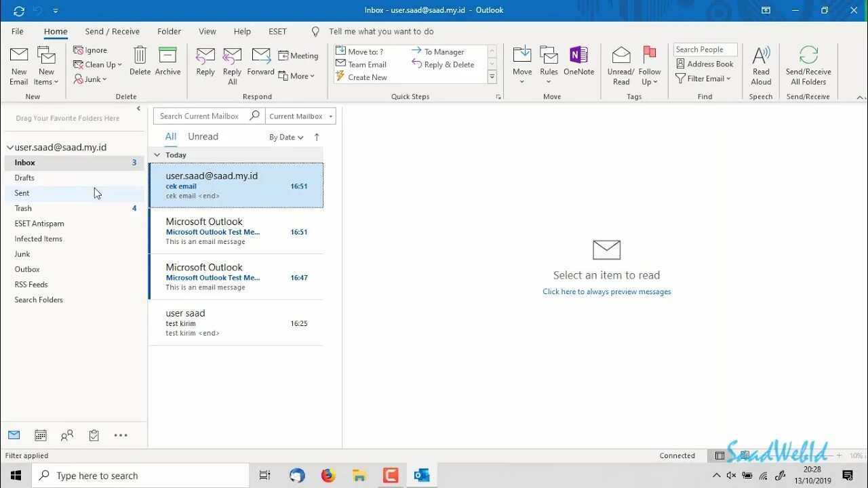Archive the selected email
868x488 pixels.
167,62
